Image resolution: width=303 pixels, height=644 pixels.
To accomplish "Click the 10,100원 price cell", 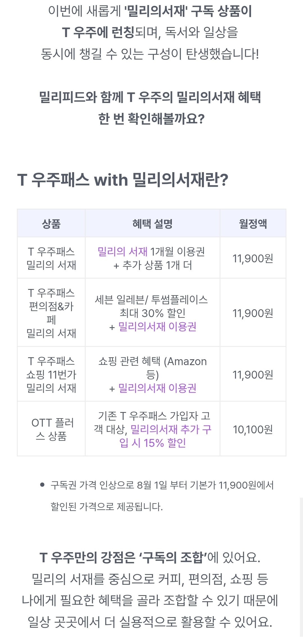I will tap(253, 429).
